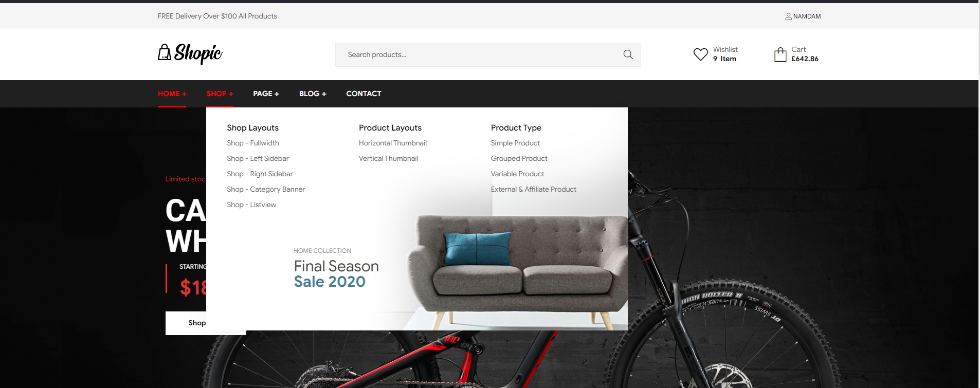Open External & Affiliate Product
Image resolution: width=980 pixels, height=388 pixels.
coord(533,189)
